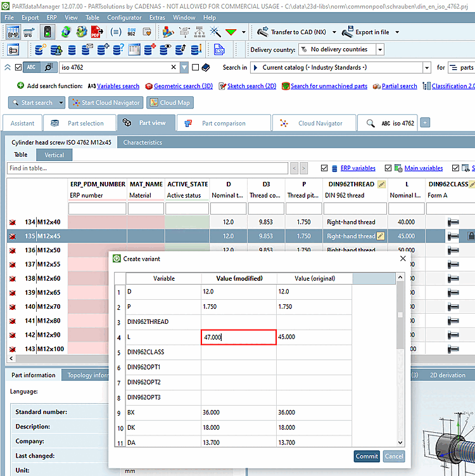Click the CSV export icon

pos(219,49)
